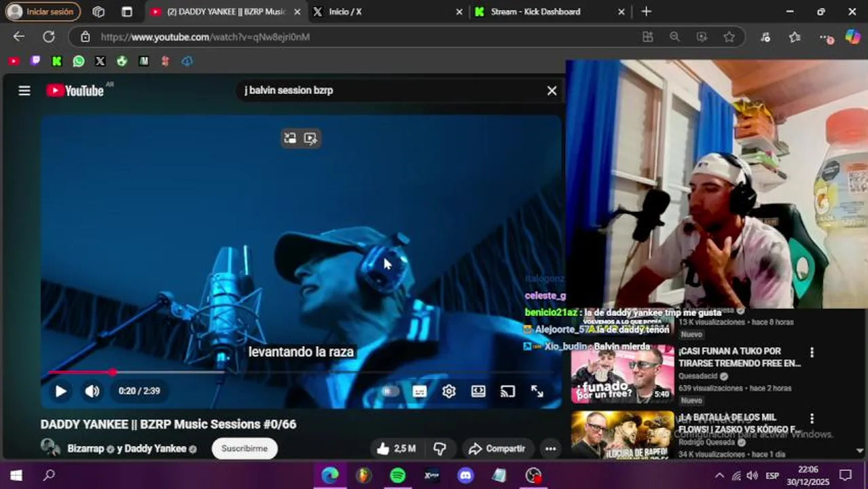Click Iniciar sesión profile button
This screenshot has height=489, width=868.
pyautogui.click(x=43, y=12)
